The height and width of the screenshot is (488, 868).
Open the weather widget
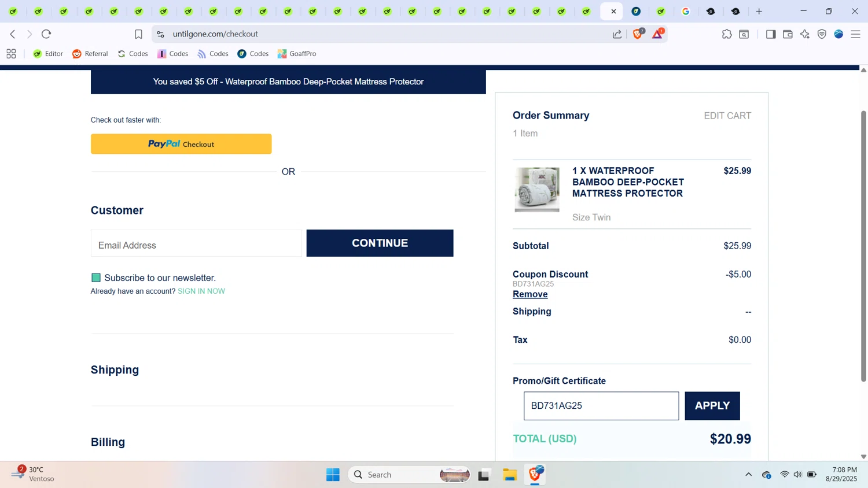coord(34,474)
